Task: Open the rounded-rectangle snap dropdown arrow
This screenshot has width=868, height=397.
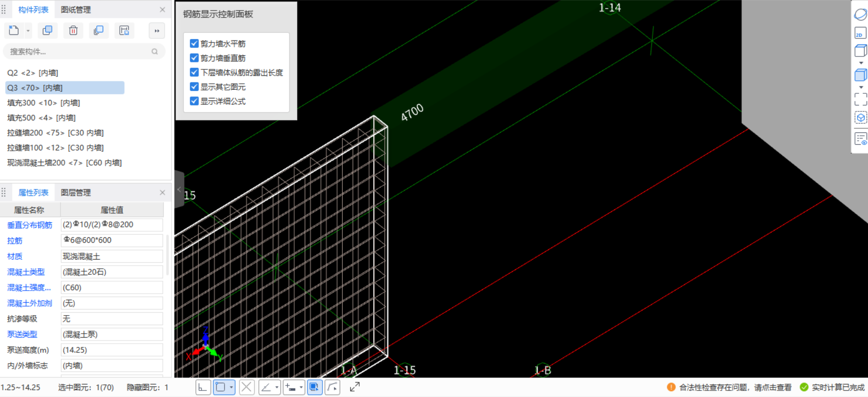Action: [231, 388]
